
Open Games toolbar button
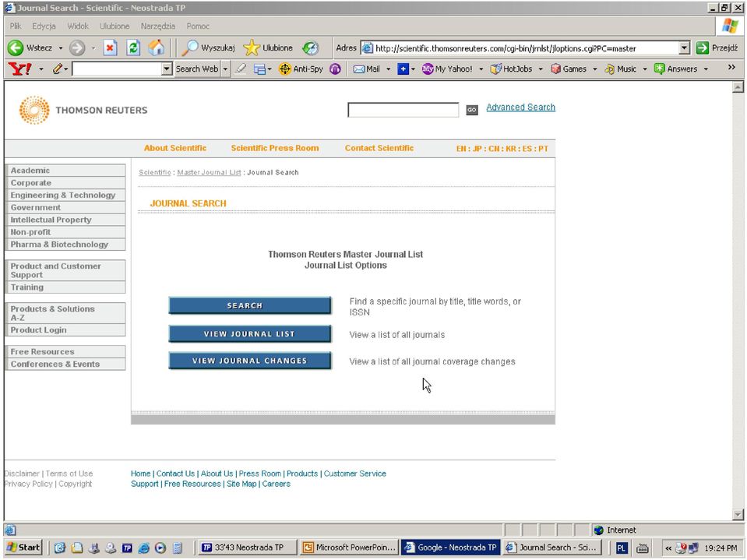tap(569, 69)
